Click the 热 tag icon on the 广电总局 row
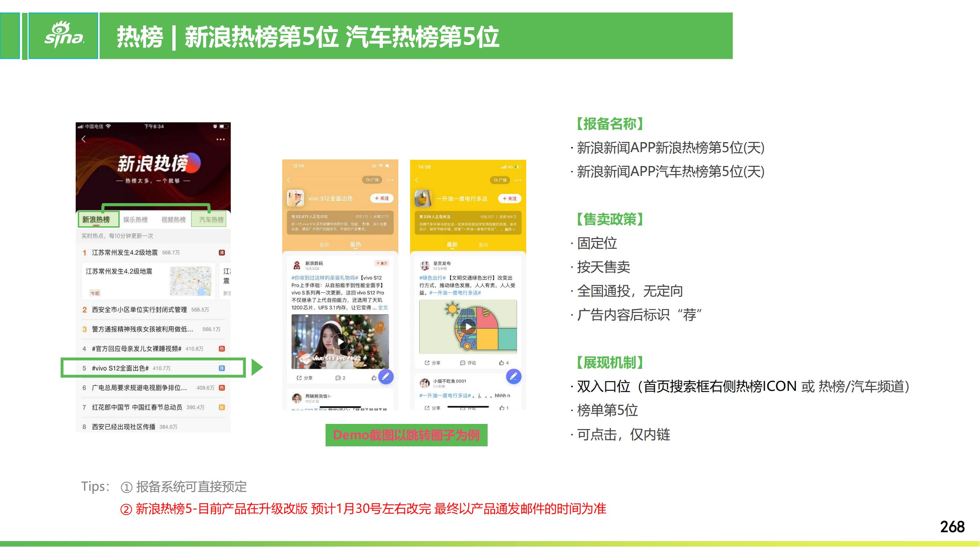The width and height of the screenshot is (980, 551). click(222, 388)
